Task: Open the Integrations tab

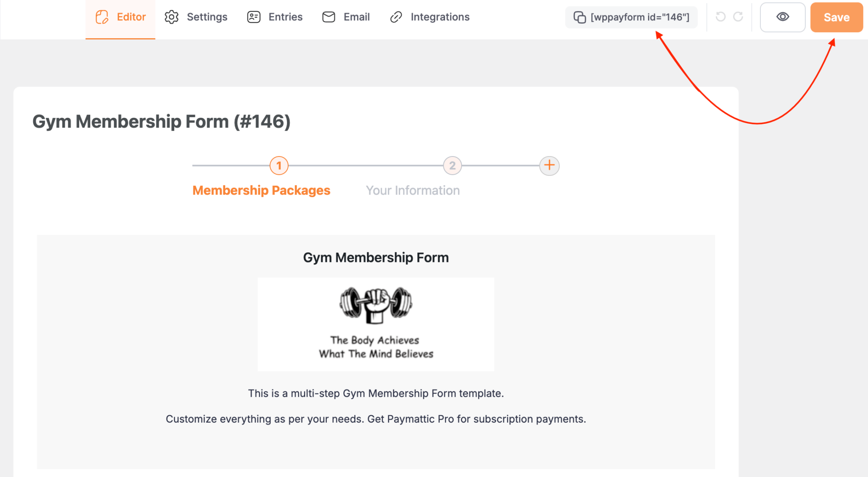Action: point(440,17)
